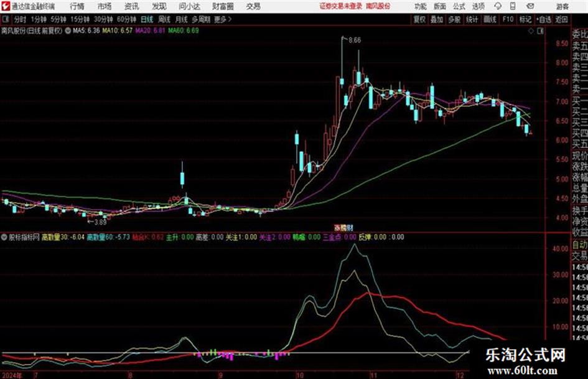Switch to the 分时 period tab
Image resolution: width=588 pixels, height=379 pixels.
[x=20, y=19]
